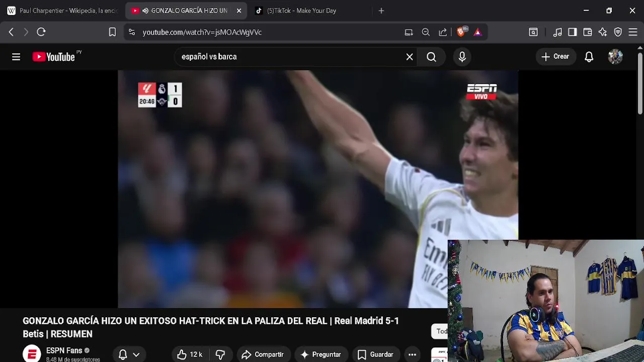Open tab search toolbar icon
This screenshot has width=644, height=362.
pos(533,32)
